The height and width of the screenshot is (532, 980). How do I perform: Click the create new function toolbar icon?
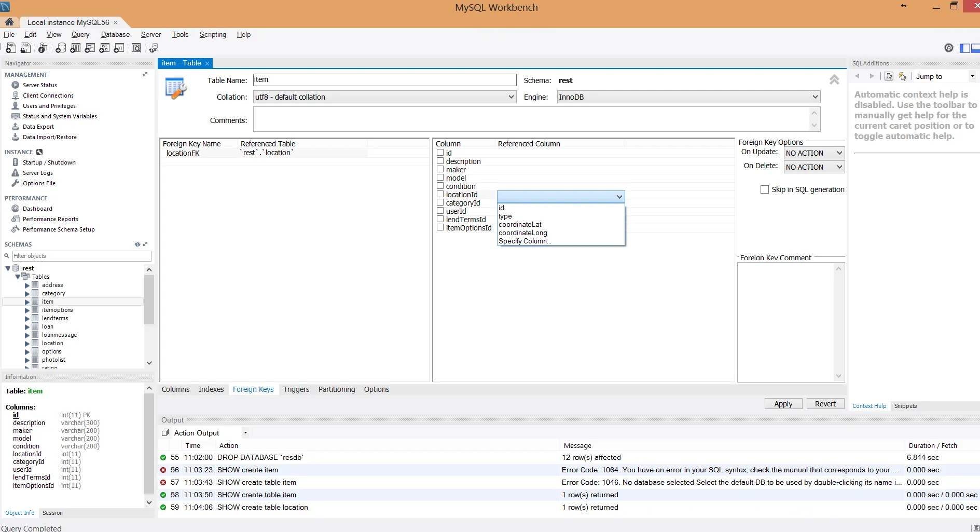click(x=119, y=48)
